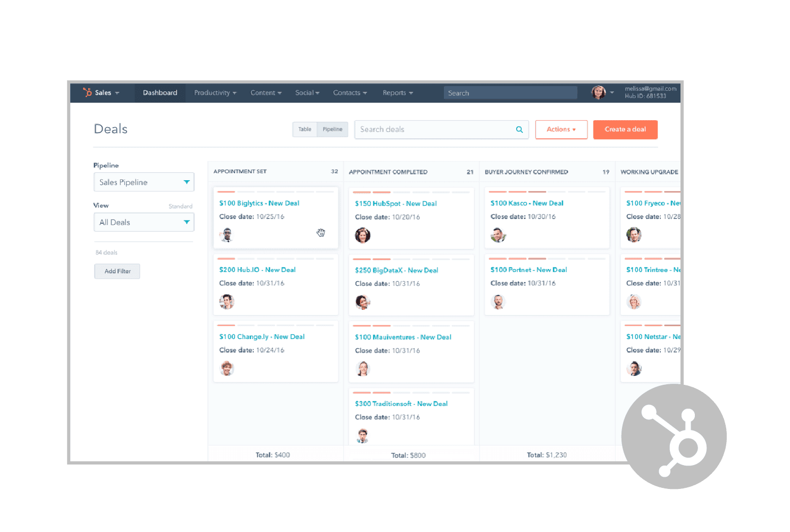Expand the account menu arrow beside avatar
The image size is (790, 532).
click(x=612, y=92)
